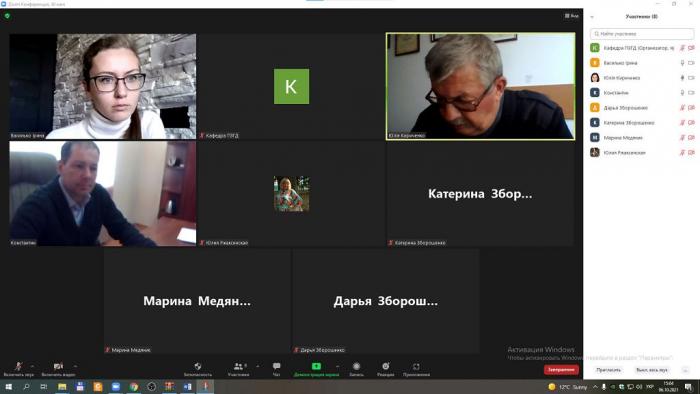Screen dimensions: 700x394
Task: Unmute audio with the microphone icon
Action: click(x=18, y=367)
